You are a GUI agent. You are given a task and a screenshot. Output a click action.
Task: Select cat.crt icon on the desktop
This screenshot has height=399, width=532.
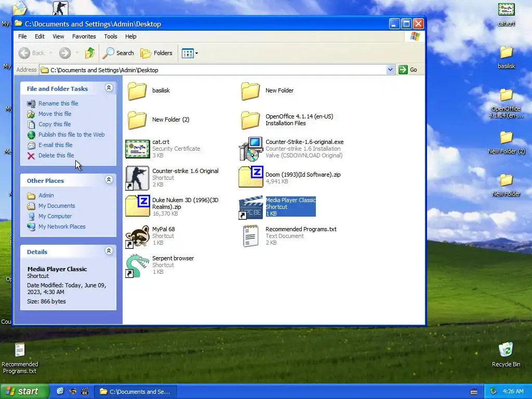506,9
